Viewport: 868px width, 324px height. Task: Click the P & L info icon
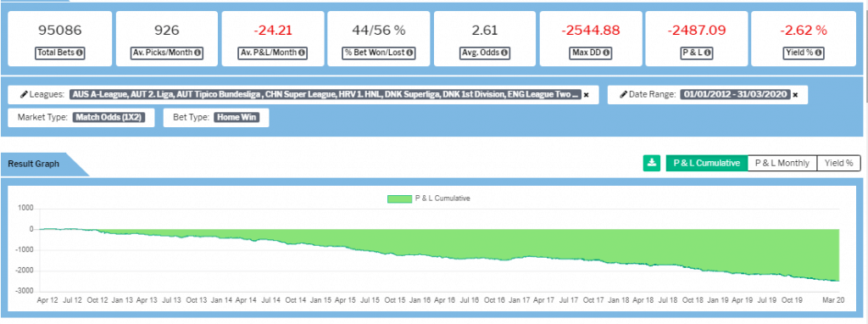707,53
